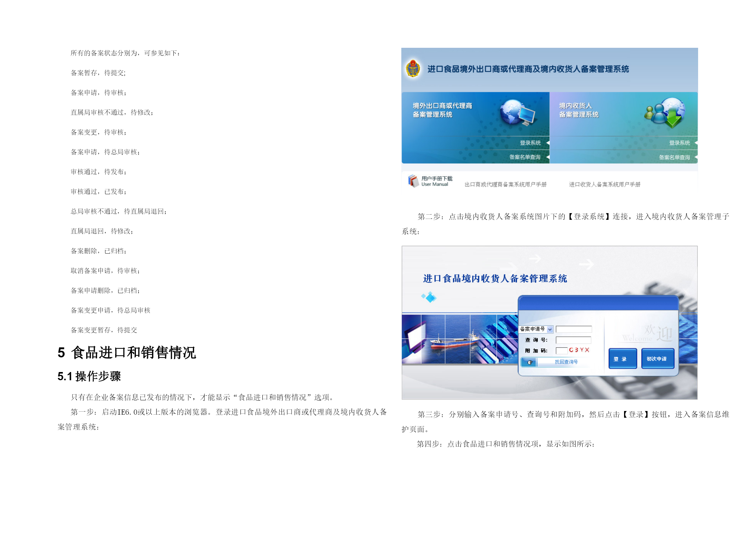Click the 查询号 input field
This screenshot has width=756, height=534.
[573, 340]
